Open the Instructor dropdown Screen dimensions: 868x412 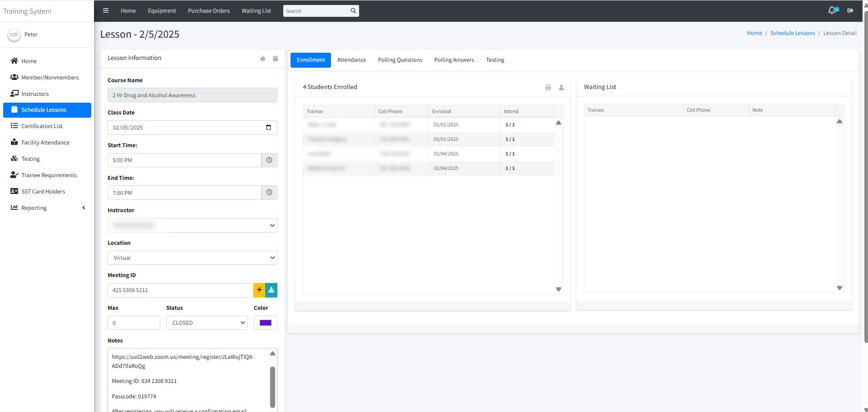pyautogui.click(x=192, y=225)
